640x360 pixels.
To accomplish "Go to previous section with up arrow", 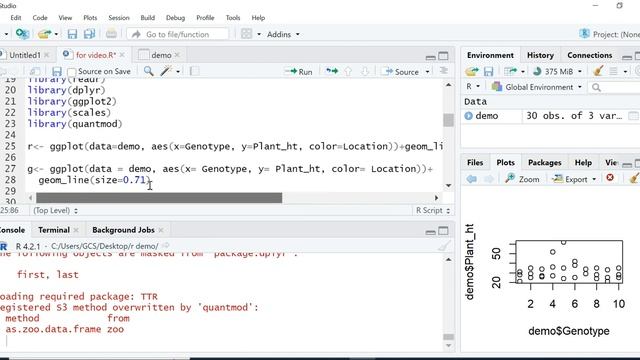I will click(x=348, y=71).
